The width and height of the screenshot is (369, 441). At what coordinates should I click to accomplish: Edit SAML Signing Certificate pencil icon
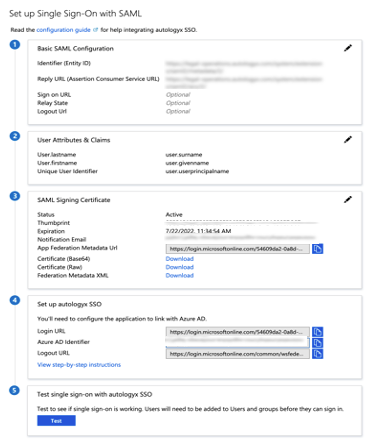click(x=348, y=200)
